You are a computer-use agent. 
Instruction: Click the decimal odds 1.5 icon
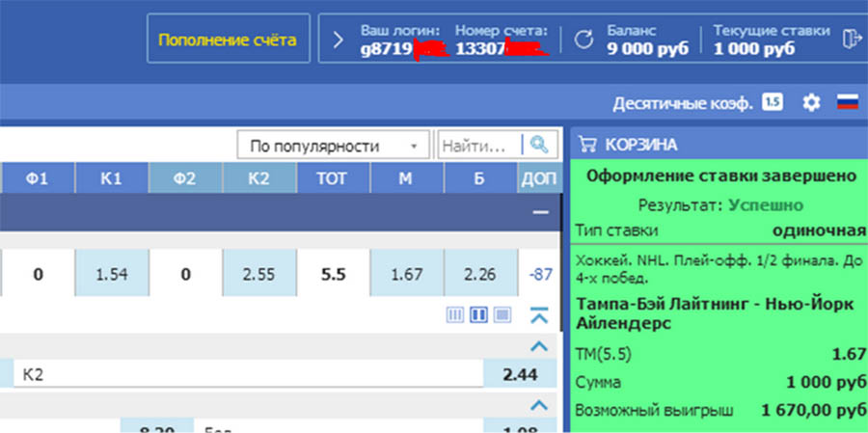pyautogui.click(x=772, y=102)
